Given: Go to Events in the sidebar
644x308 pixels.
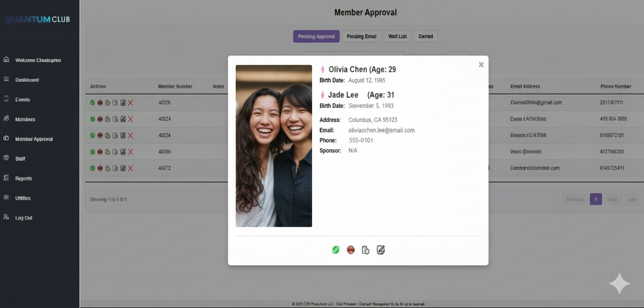Looking at the screenshot, I should pyautogui.click(x=22, y=100).
